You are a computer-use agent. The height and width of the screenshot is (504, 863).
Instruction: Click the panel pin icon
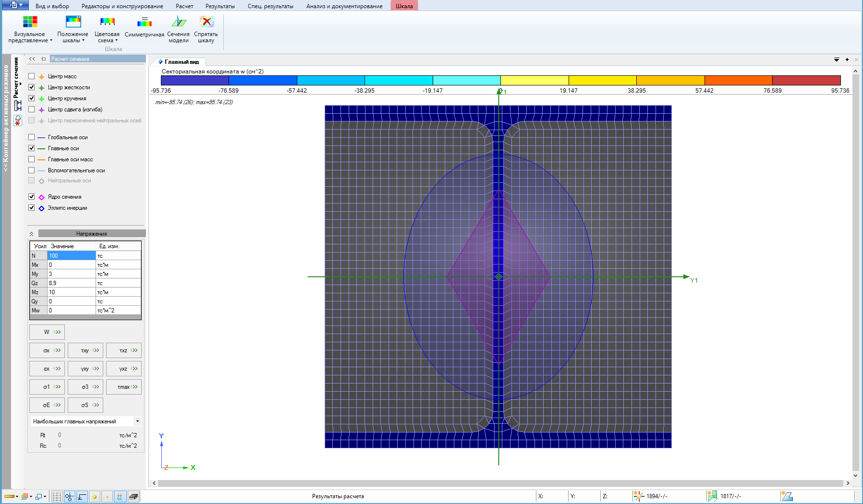43,59
